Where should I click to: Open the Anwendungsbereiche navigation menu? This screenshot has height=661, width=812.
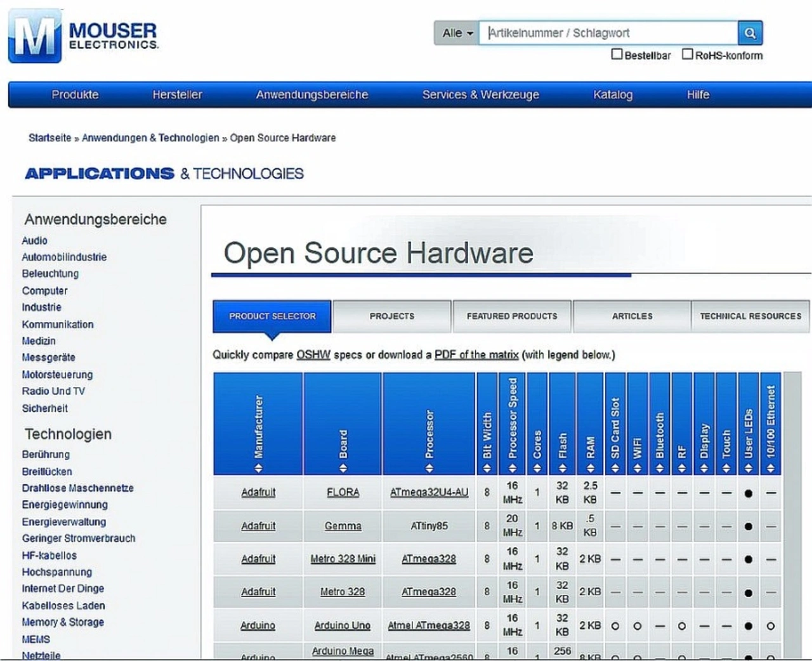coord(311,95)
